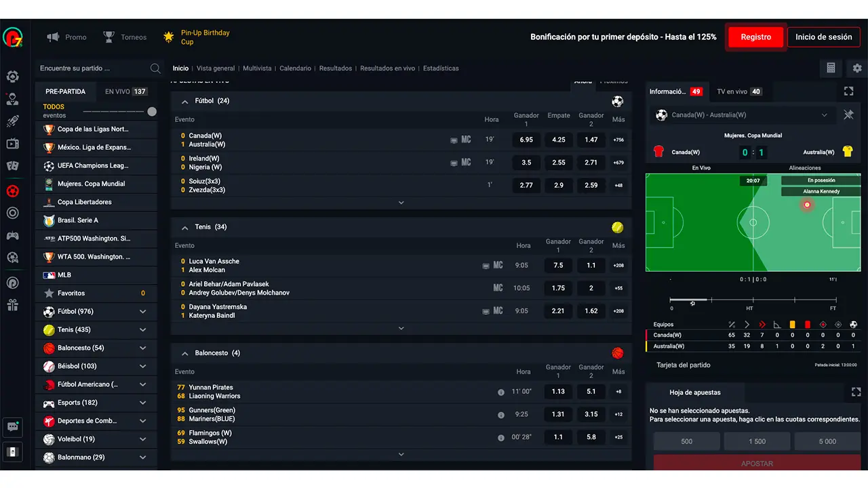Screen dimensions: 868x488
Task: Open the calculator icon
Action: coord(831,68)
